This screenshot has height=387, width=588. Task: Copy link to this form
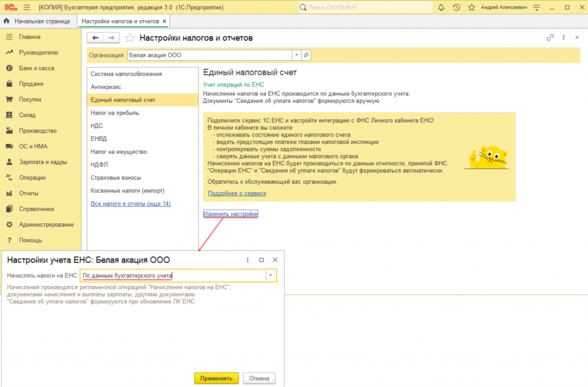point(550,37)
